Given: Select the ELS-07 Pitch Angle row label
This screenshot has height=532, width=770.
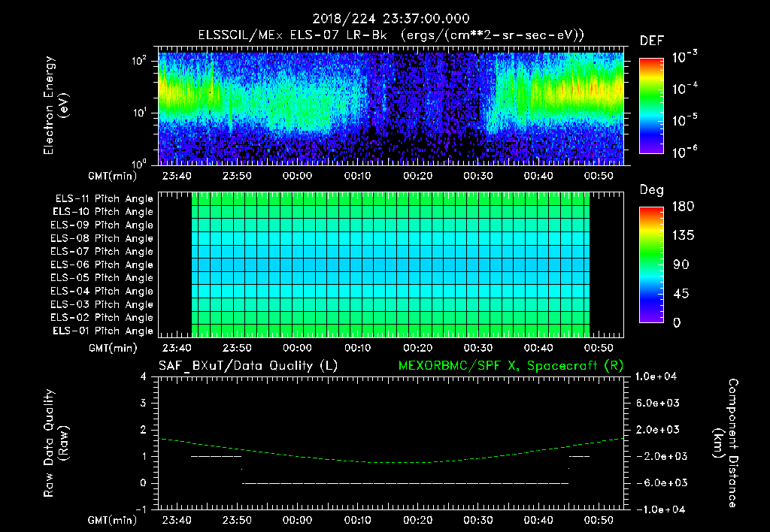Looking at the screenshot, I should pyautogui.click(x=102, y=251).
